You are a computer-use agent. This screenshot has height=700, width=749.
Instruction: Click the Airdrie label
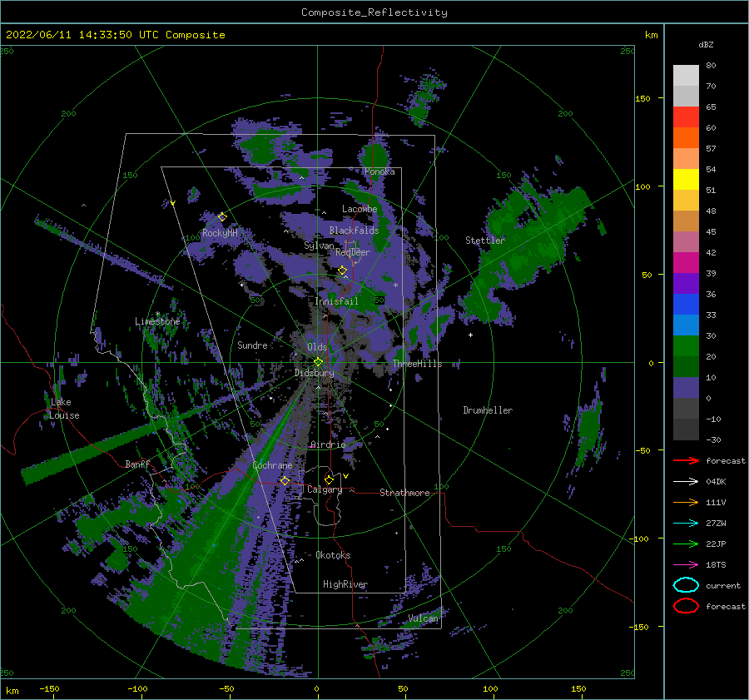tap(328, 444)
